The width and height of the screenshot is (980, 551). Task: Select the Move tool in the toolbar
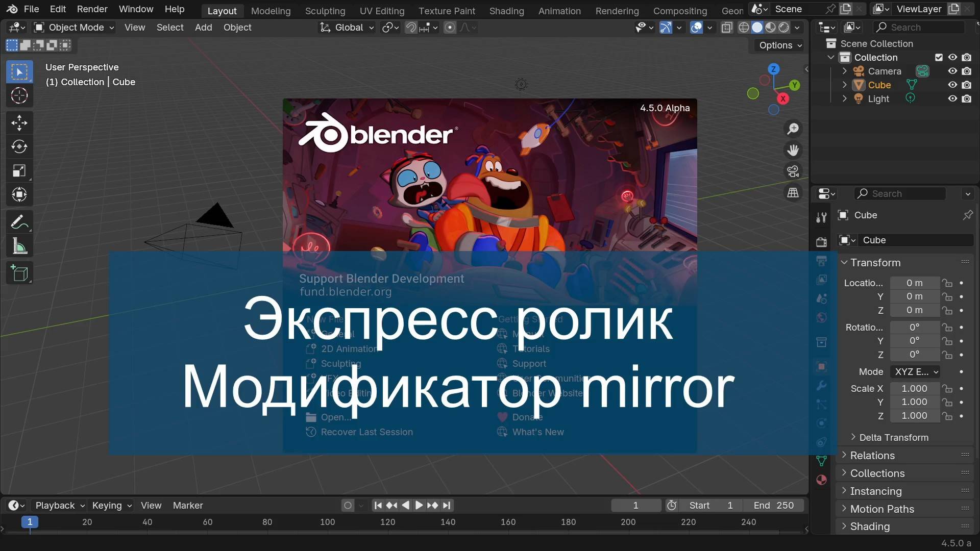tap(19, 122)
